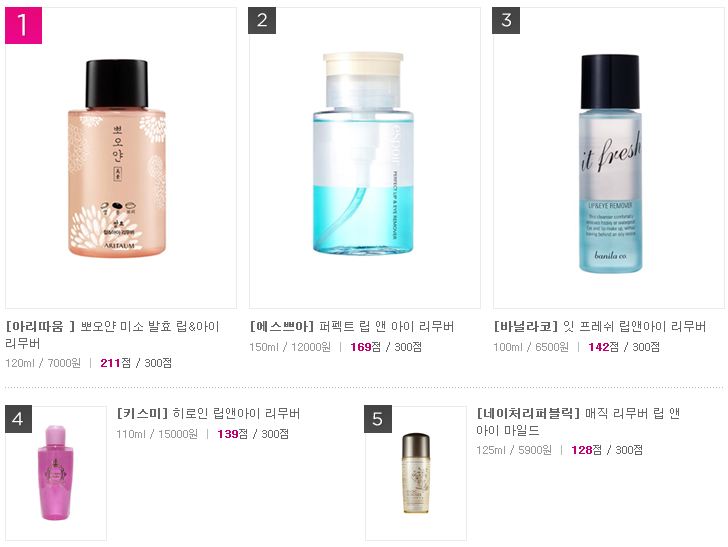Open the Nature Republic gold bottle thumbnail
Screen dimensions: 728x547
point(416,473)
